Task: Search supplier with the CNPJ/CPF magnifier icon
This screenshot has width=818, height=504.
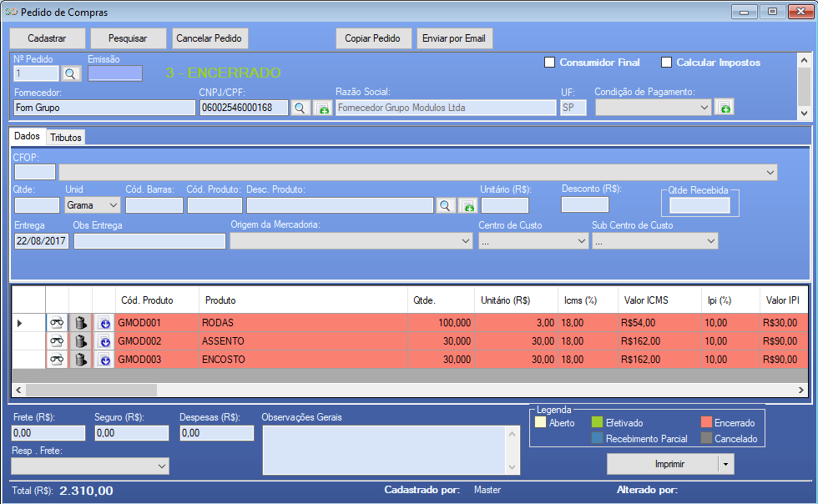Action: [300, 108]
